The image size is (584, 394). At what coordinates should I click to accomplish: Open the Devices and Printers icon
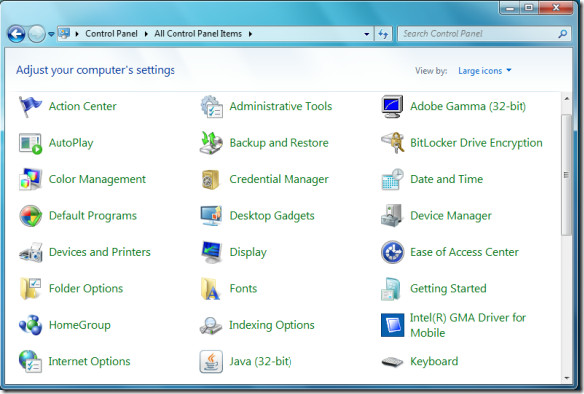coord(31,252)
